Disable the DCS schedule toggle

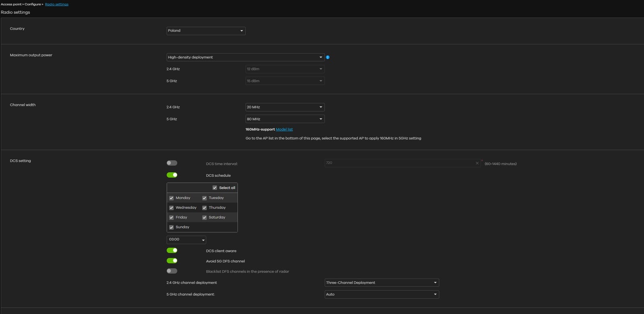tap(172, 175)
